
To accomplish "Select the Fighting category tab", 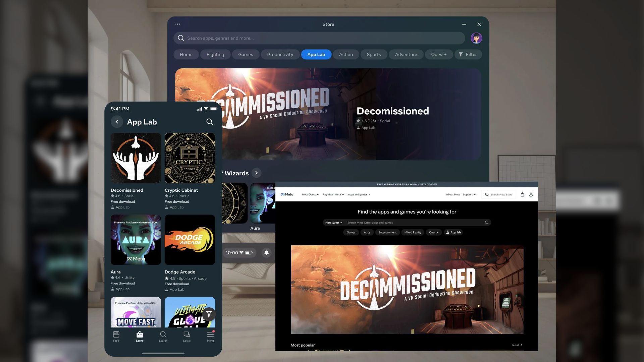I will (x=215, y=55).
